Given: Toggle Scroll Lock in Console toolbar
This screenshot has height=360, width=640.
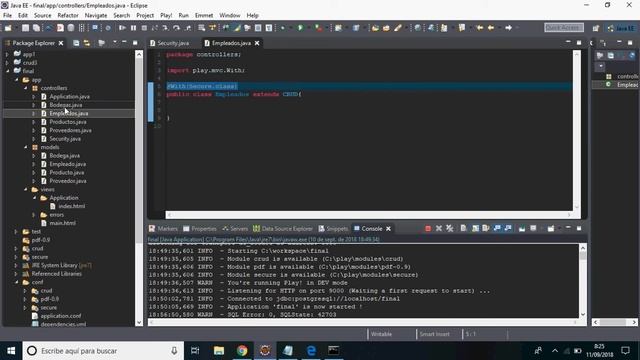Looking at the screenshot, I should pos(475,229).
